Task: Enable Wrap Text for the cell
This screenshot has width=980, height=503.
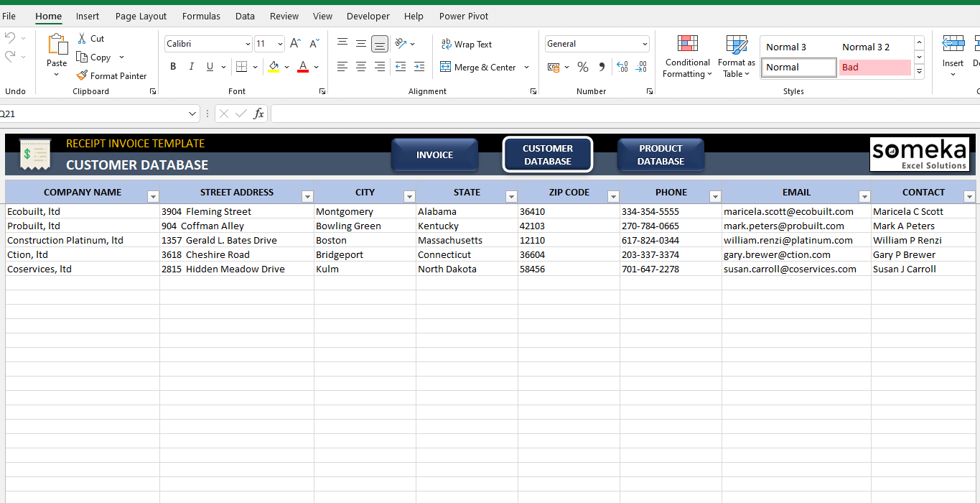Action: (x=467, y=44)
